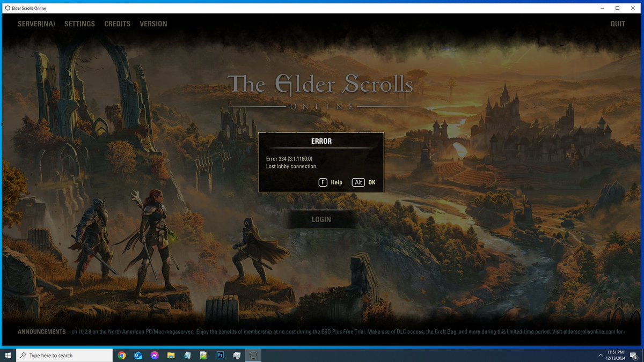Minimize the Elder Scrolls Online window

click(602, 8)
